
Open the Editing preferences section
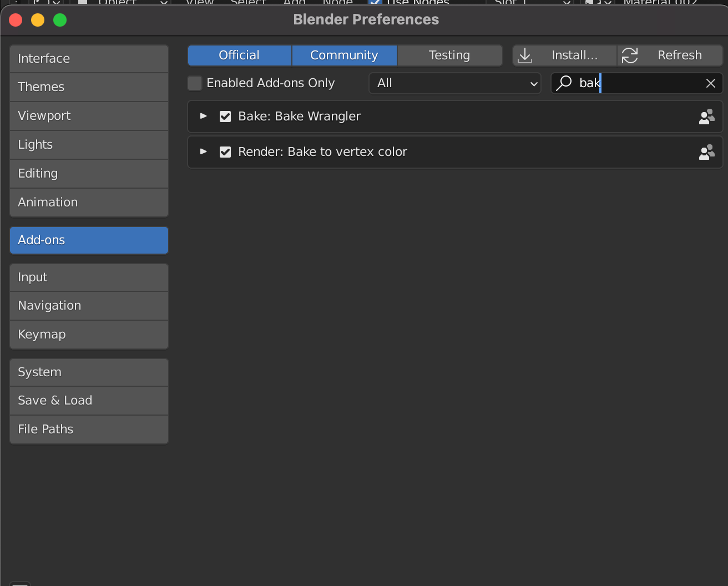(x=89, y=174)
